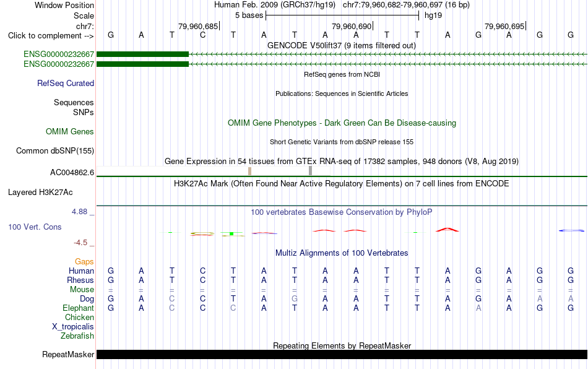588x369 pixels.
Task: Click the 79,960,685 coordinate tick
Action: tap(199, 26)
